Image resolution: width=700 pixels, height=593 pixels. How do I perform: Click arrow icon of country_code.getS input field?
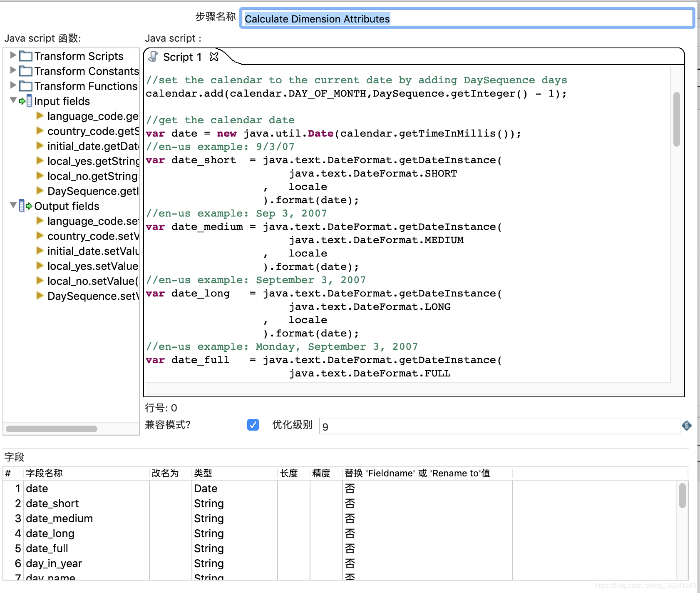point(40,130)
